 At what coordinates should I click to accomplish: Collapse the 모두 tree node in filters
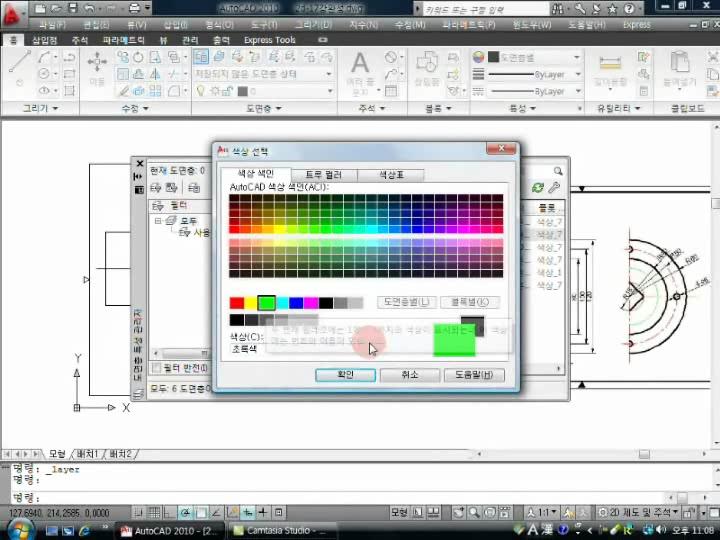tap(158, 221)
